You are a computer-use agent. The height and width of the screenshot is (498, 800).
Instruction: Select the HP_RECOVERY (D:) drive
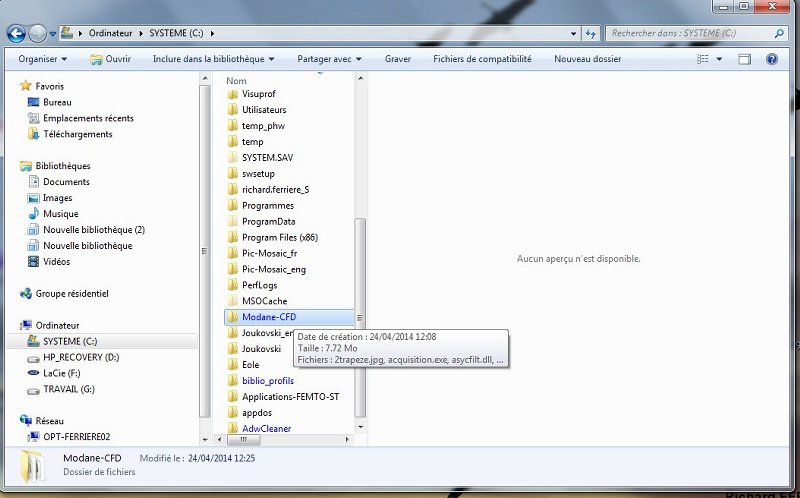81,357
